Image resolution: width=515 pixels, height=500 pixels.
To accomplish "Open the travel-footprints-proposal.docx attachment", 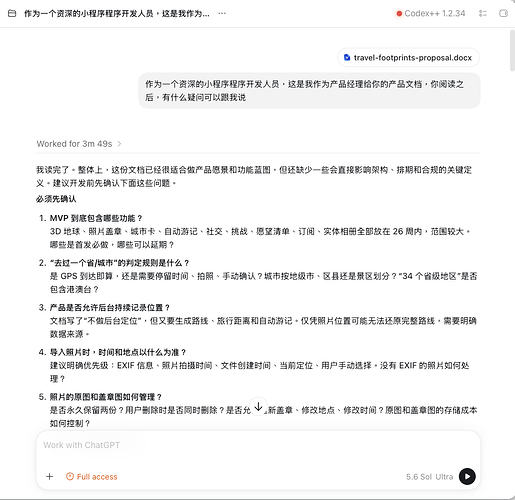I will pos(409,58).
